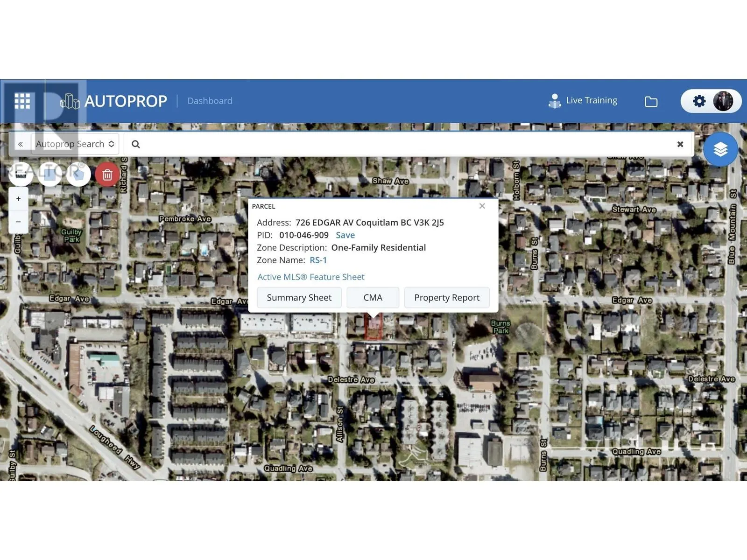Click the Summary Sheet button
Viewport: 747px width, 560px height.
[x=299, y=298]
